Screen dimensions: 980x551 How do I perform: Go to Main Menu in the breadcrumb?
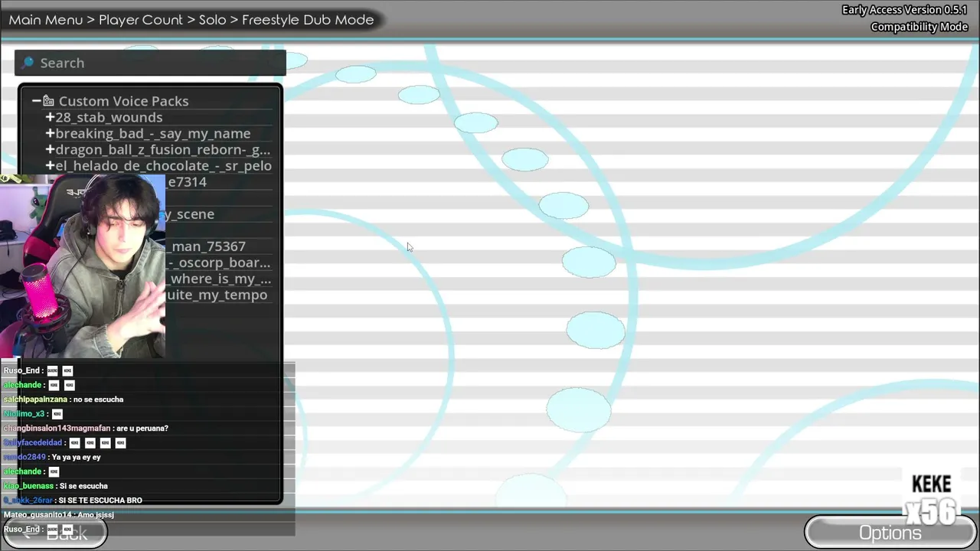coord(46,20)
